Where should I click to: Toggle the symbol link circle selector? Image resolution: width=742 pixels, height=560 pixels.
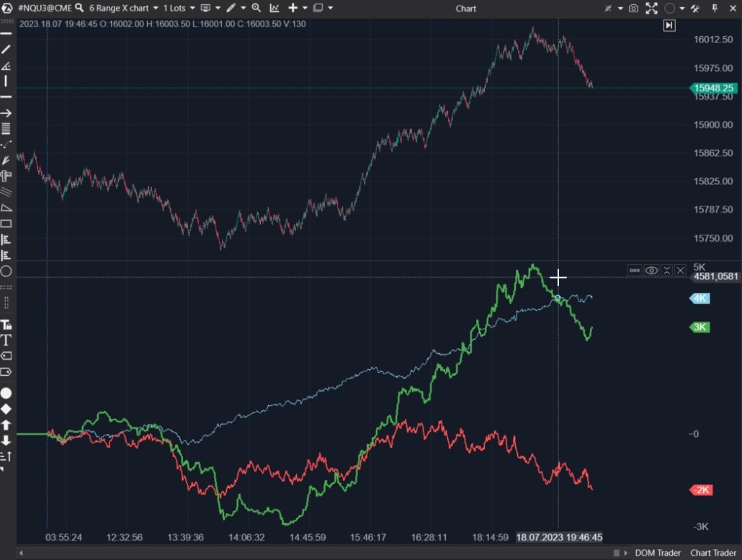click(x=669, y=8)
